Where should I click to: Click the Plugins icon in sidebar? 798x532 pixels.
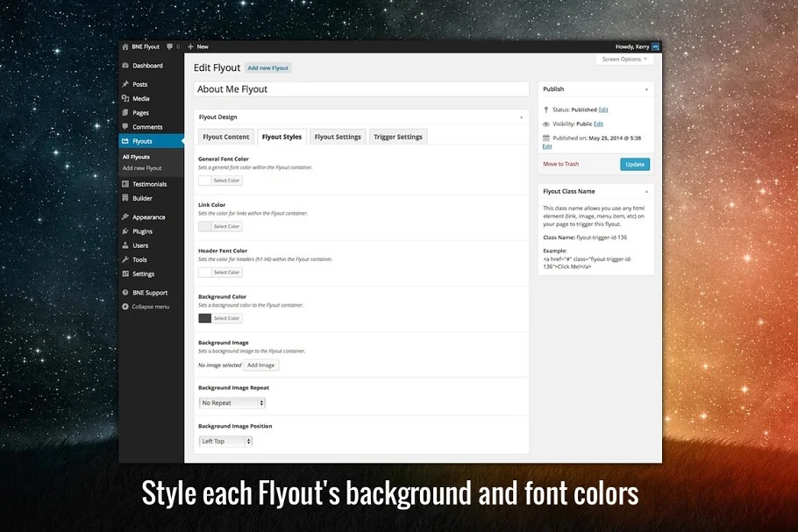pos(125,231)
